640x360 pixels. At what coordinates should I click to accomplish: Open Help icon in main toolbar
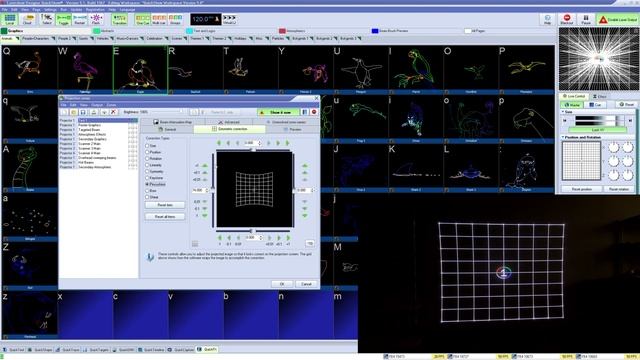pos(547,19)
